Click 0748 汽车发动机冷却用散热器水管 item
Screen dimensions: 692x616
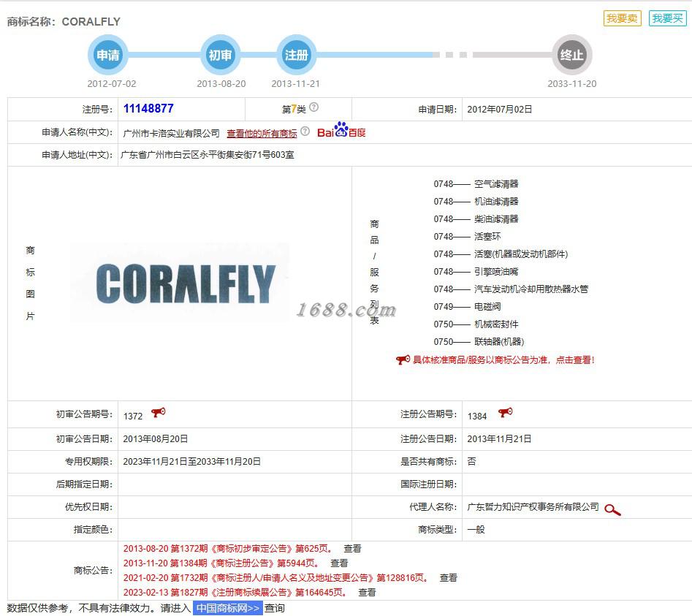[511, 289]
